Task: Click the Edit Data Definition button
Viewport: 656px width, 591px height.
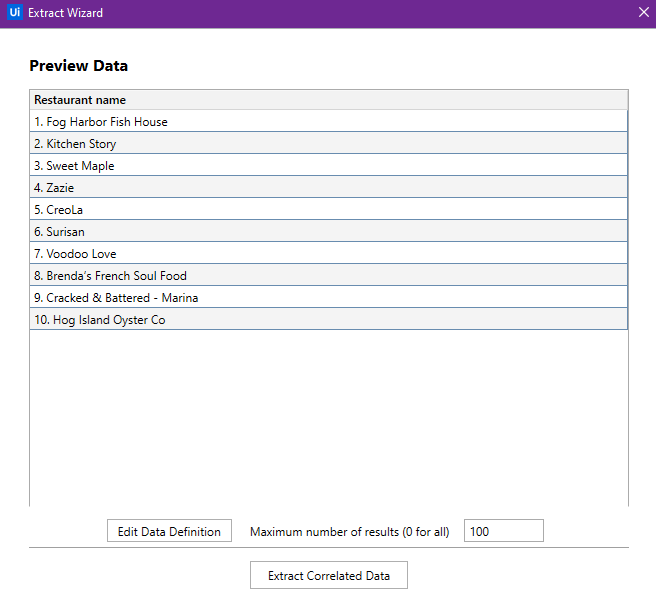Action: click(x=169, y=531)
